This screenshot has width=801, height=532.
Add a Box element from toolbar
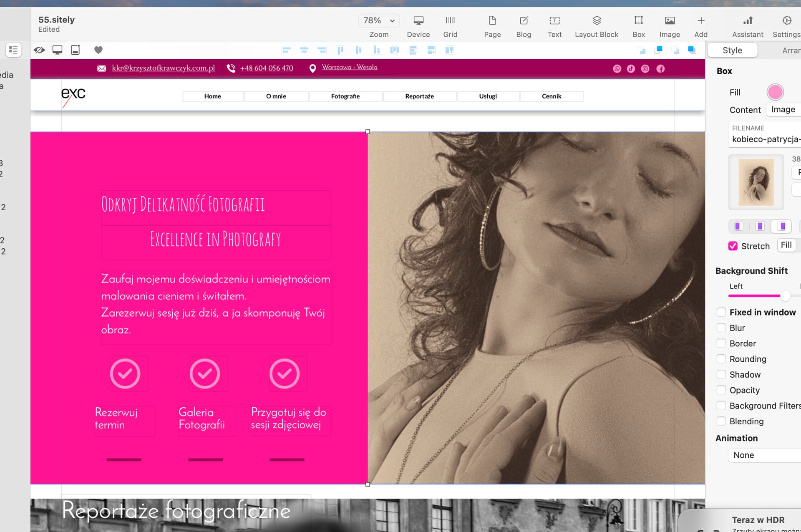[x=638, y=21]
